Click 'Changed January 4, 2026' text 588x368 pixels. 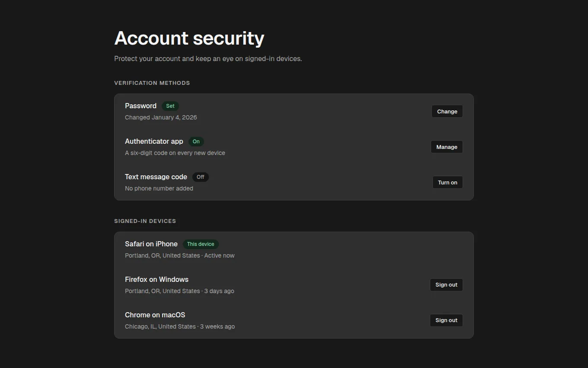(x=161, y=117)
